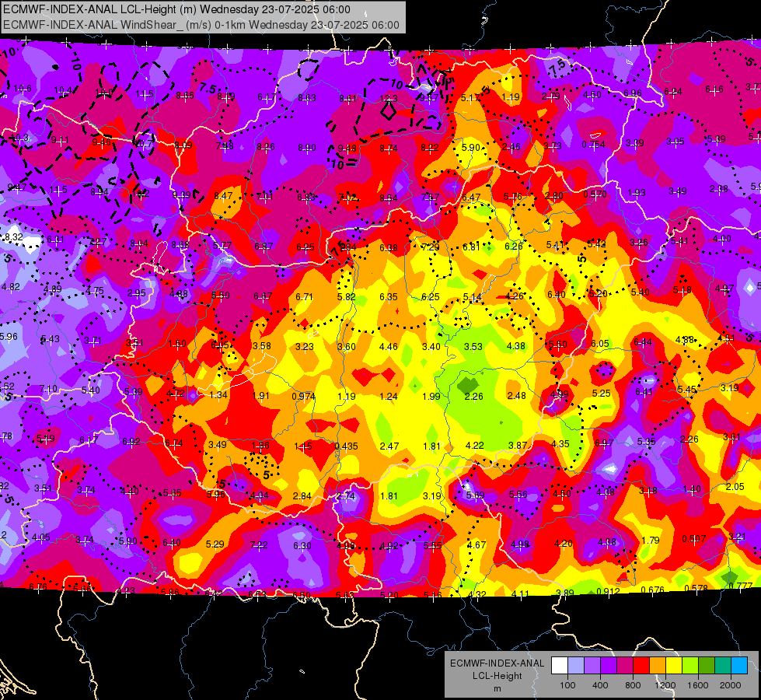Select the orange swatch in the legend

[x=658, y=666]
